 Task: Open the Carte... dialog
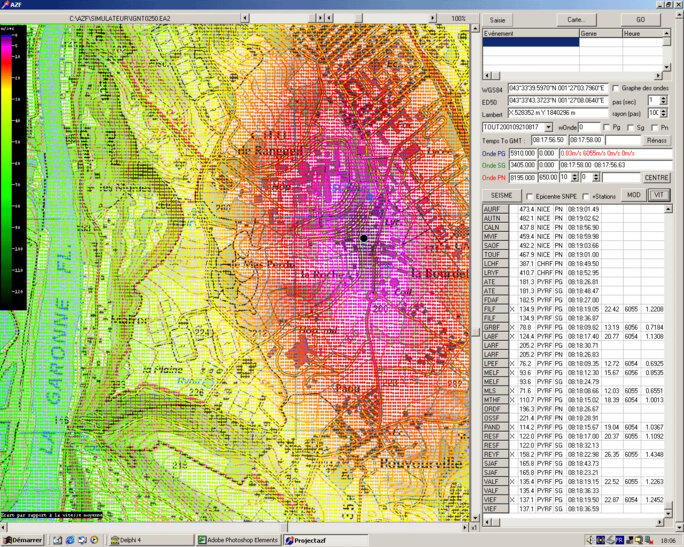(576, 19)
